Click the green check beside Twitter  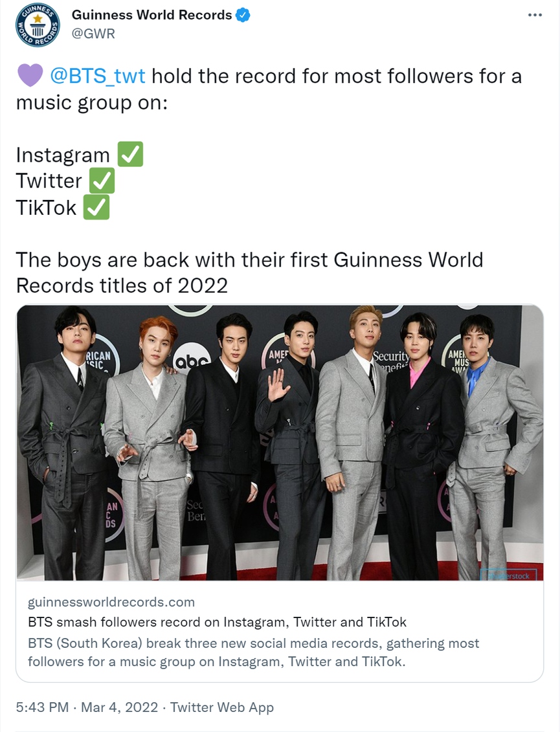pos(102,181)
